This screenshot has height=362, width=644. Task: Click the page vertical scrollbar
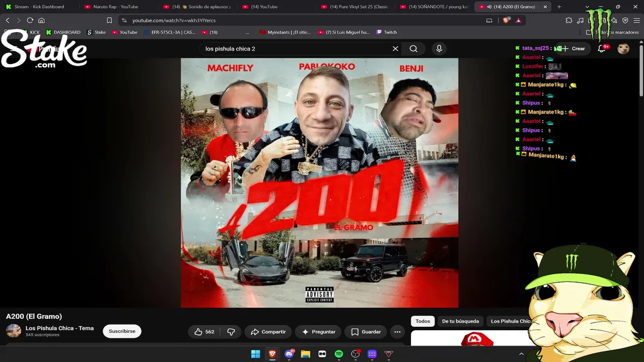(641, 70)
